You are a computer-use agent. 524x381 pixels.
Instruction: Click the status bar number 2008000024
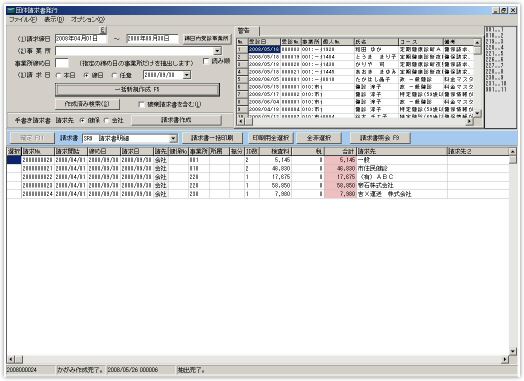(x=22, y=370)
